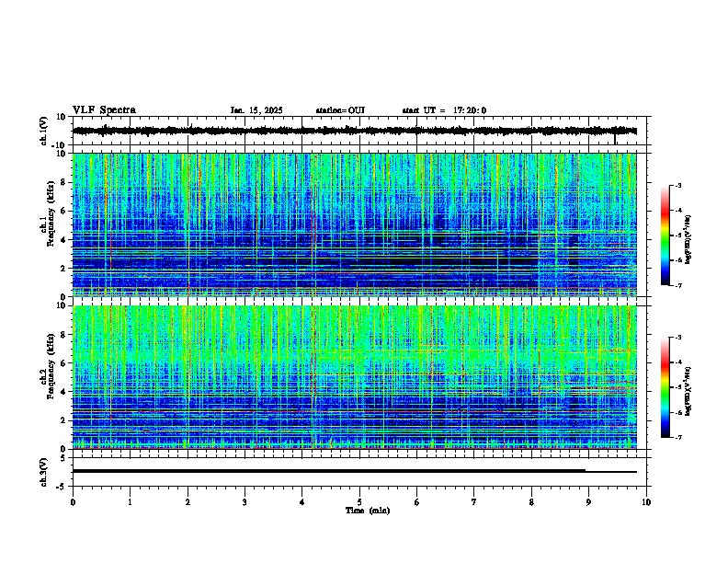Click the "-4" label on ch.1 color bar
This screenshot has width=728, height=563.
(x=678, y=211)
